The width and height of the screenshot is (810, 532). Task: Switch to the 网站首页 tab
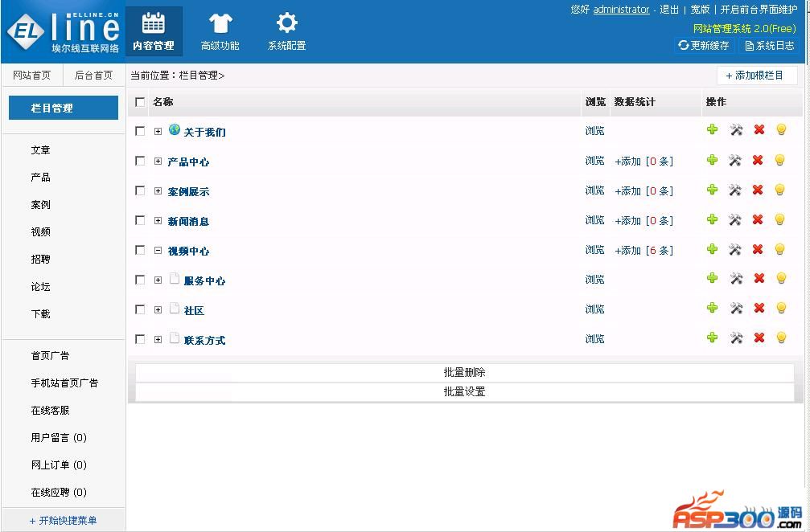pyautogui.click(x=32, y=76)
